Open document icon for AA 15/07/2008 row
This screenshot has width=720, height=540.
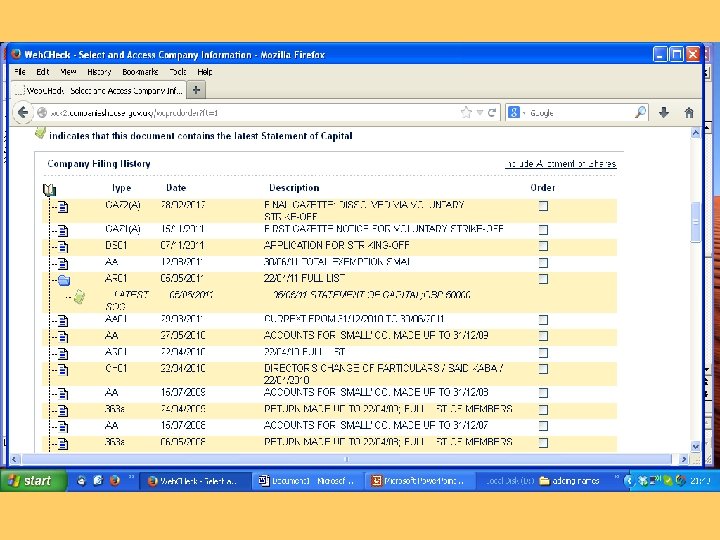tap(63, 427)
